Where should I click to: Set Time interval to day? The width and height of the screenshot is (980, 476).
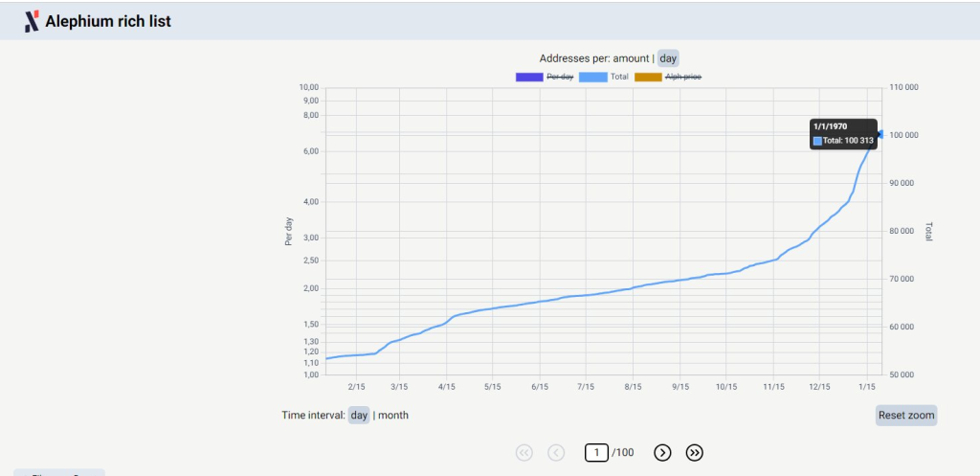click(359, 415)
